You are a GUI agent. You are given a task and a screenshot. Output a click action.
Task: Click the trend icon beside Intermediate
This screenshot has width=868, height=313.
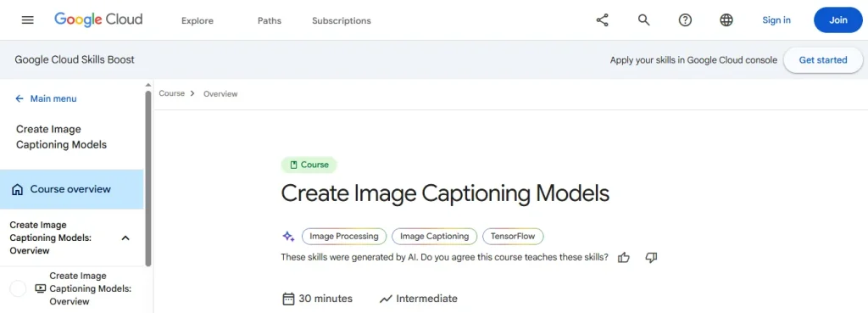coord(386,299)
